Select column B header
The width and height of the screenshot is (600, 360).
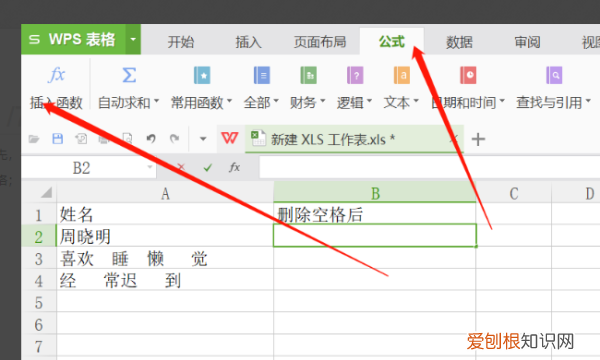375,193
